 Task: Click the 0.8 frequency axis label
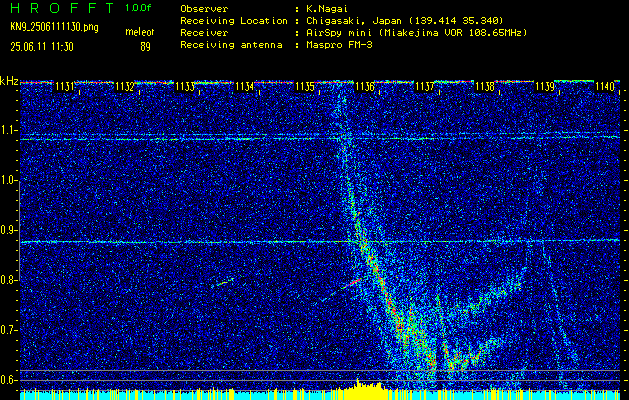8,280
